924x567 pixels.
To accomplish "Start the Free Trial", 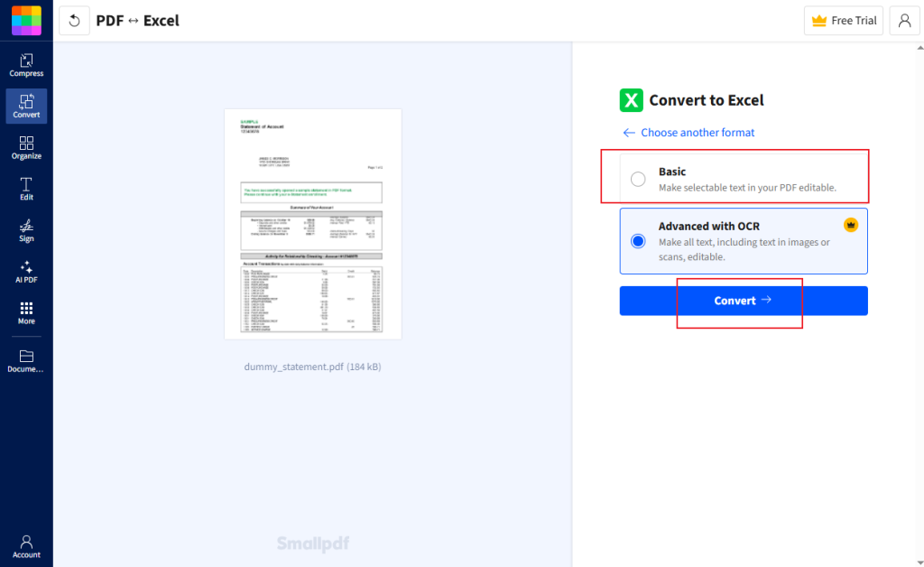I will 843,20.
